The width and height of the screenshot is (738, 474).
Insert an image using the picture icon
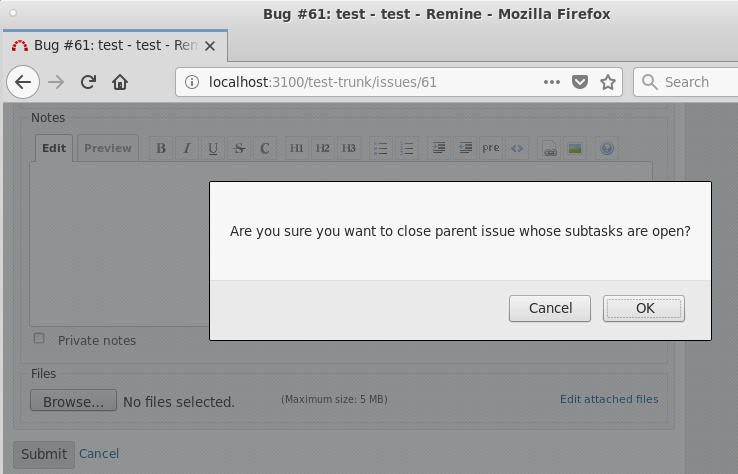click(x=575, y=148)
